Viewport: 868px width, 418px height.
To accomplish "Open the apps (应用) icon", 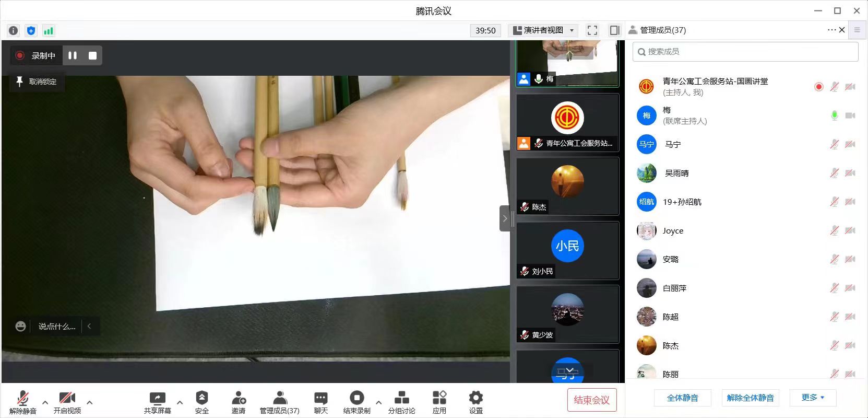I will tap(439, 402).
